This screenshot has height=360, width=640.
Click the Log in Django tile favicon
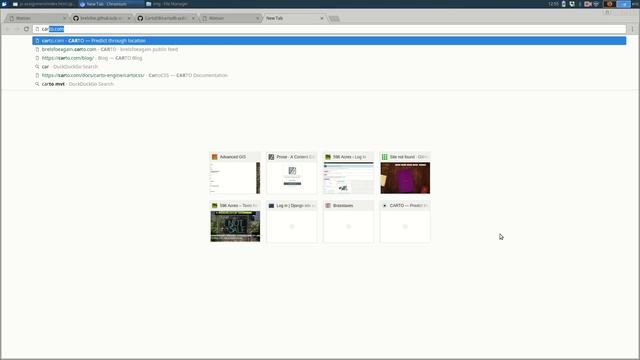coord(271,206)
